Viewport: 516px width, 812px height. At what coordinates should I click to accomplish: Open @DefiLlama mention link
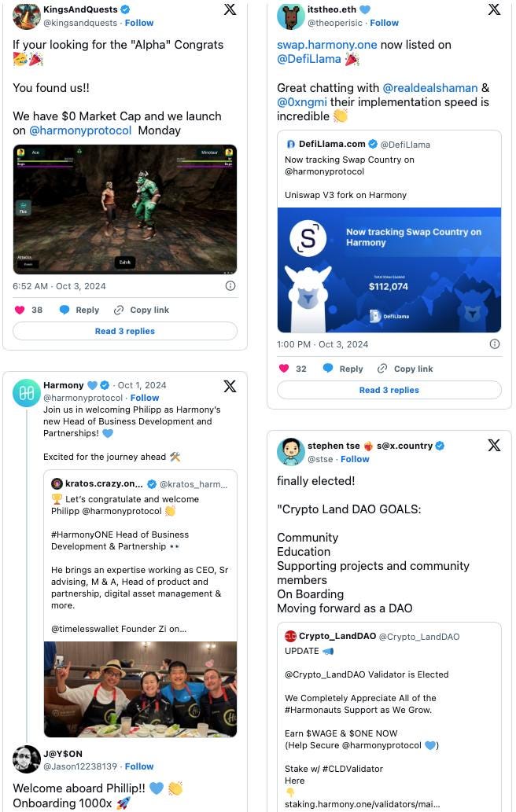(x=309, y=59)
